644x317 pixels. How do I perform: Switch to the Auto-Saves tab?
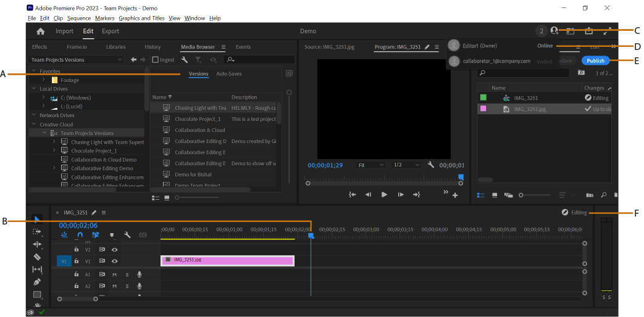pyautogui.click(x=229, y=74)
